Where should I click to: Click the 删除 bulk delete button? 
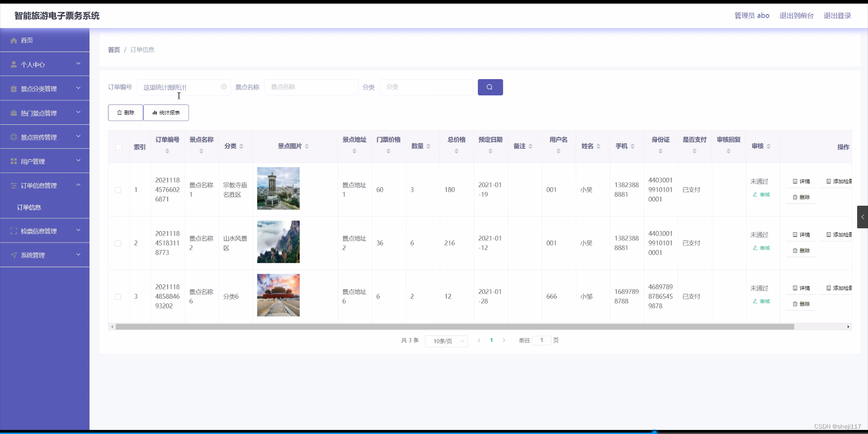tap(125, 113)
